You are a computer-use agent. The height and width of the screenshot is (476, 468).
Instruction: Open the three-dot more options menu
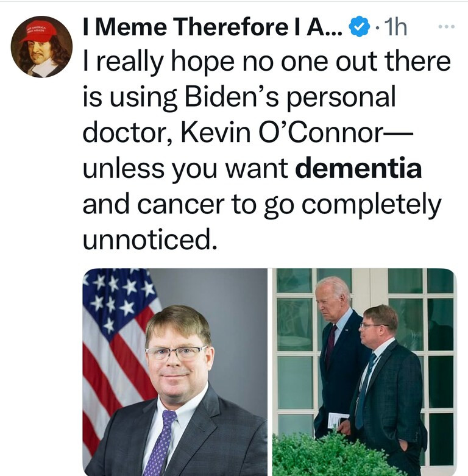(447, 27)
